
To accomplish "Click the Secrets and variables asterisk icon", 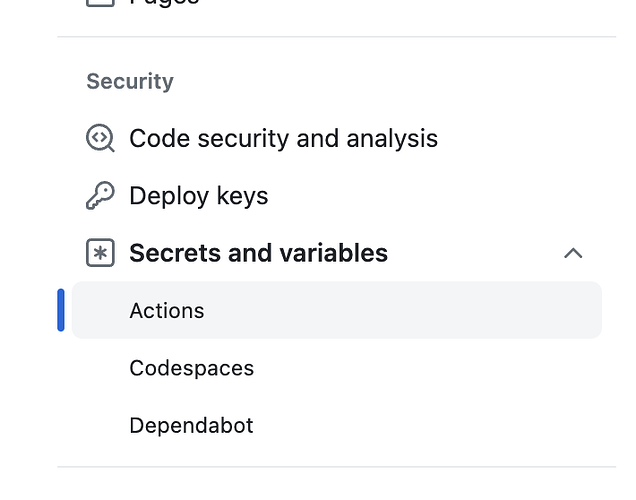I will 100,253.
